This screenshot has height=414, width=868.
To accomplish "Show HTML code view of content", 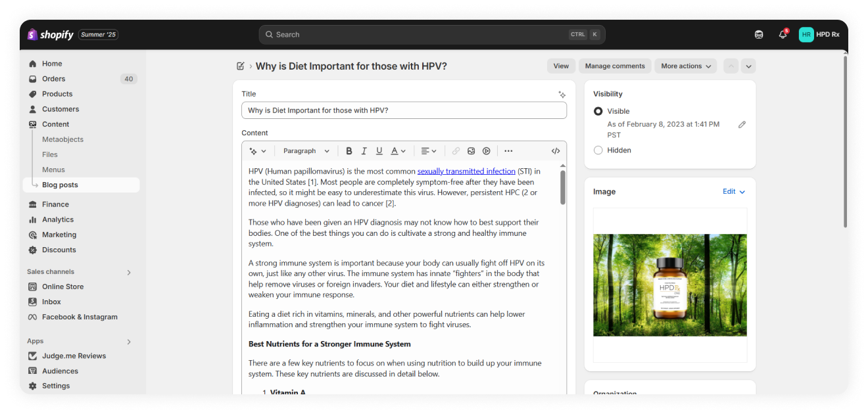I will (x=556, y=151).
